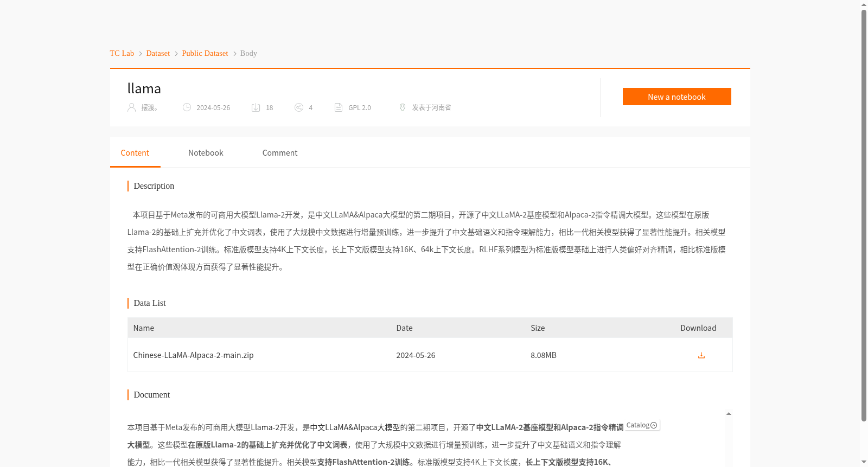Select the Content tab
This screenshot has width=868, height=467.
click(x=135, y=153)
